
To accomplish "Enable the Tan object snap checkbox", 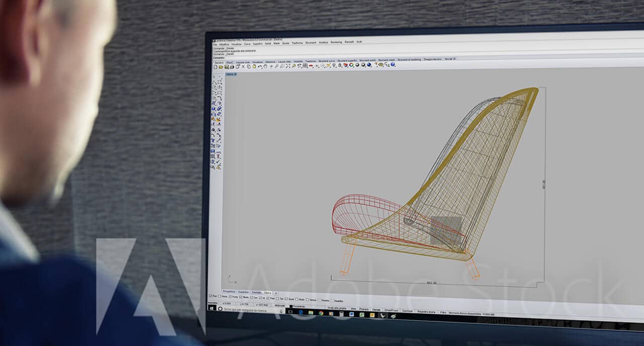I will tap(277, 298).
